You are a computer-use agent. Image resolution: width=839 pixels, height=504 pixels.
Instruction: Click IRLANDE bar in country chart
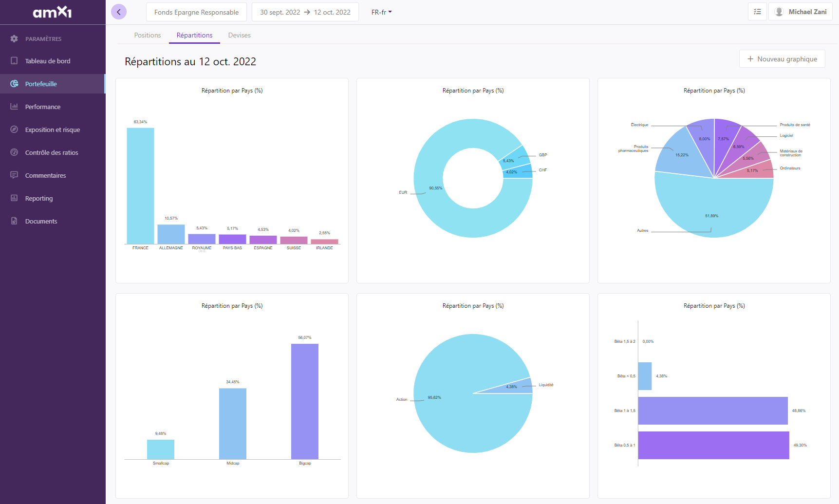click(x=324, y=242)
